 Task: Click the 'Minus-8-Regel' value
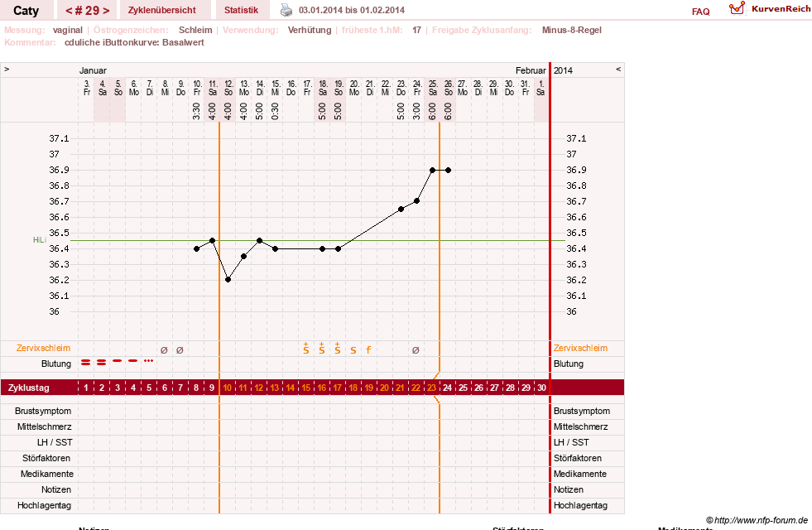point(572,30)
